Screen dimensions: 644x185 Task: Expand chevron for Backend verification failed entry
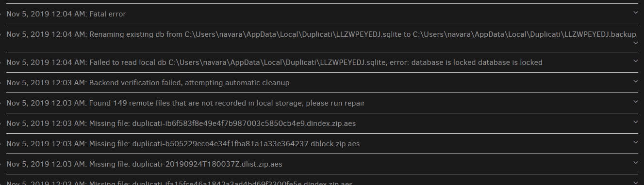coord(636,81)
